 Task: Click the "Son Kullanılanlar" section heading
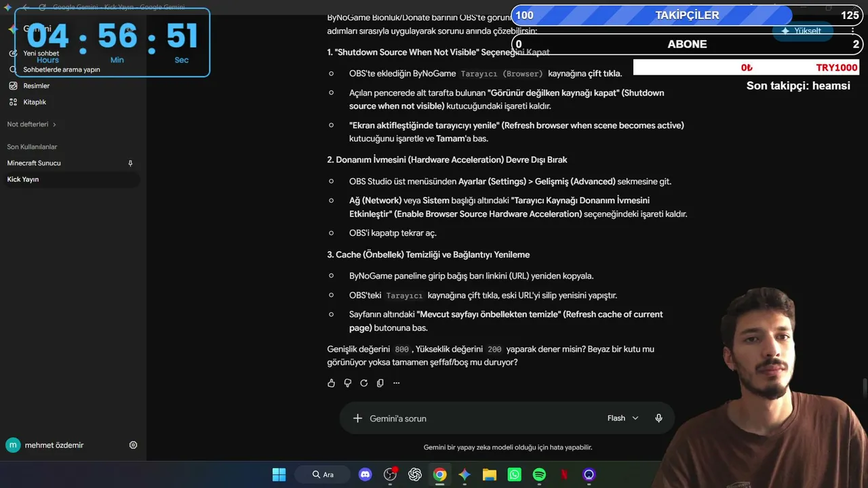tap(32, 147)
